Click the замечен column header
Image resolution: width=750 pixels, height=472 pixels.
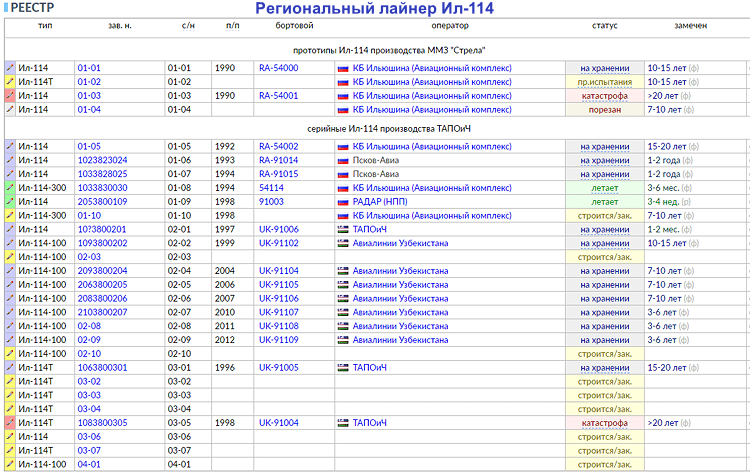[x=690, y=26]
